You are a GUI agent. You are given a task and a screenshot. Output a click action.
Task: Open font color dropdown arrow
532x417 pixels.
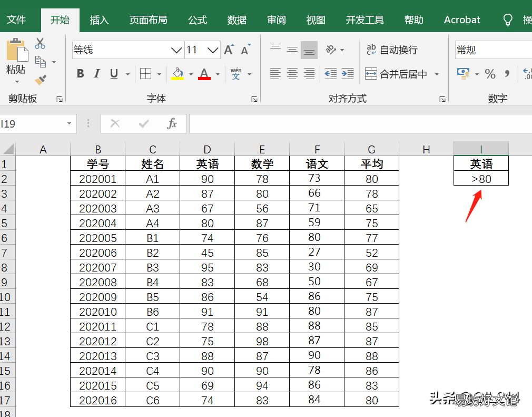218,74
